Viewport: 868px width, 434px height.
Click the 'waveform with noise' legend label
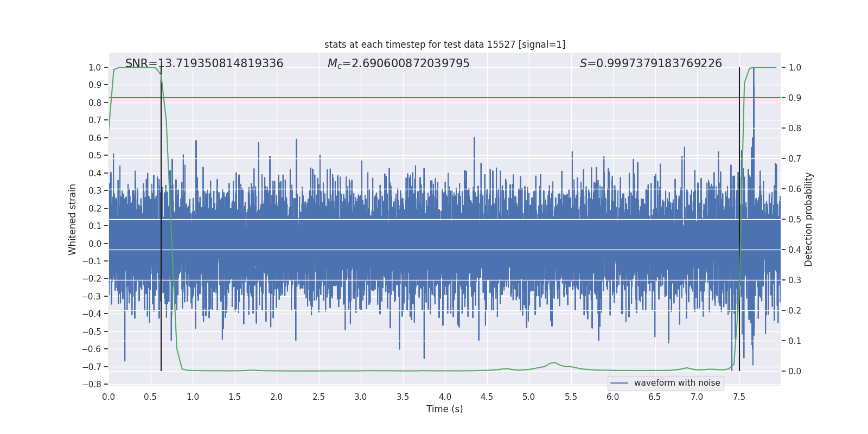click(676, 383)
